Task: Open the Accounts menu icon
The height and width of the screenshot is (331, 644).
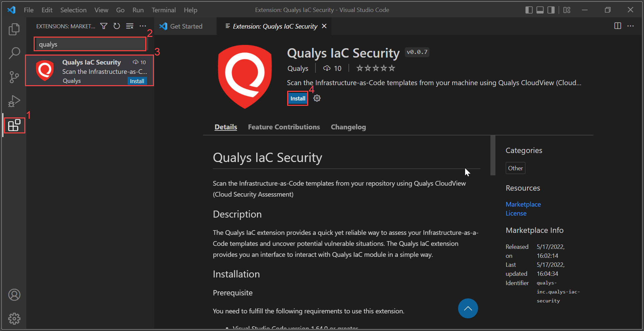Action: pos(14,295)
